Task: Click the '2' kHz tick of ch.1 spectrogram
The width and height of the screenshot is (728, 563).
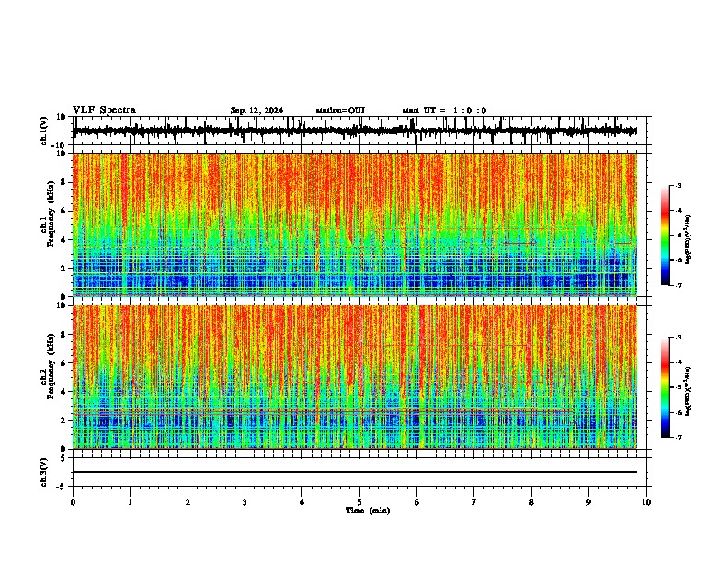Action: 64,268
